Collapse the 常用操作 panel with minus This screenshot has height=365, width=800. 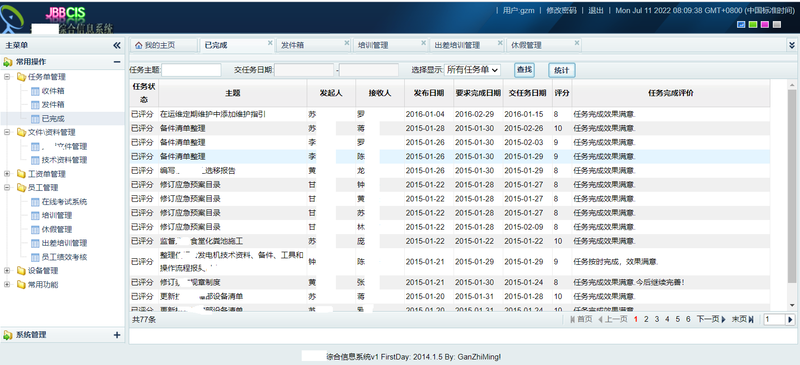[117, 62]
